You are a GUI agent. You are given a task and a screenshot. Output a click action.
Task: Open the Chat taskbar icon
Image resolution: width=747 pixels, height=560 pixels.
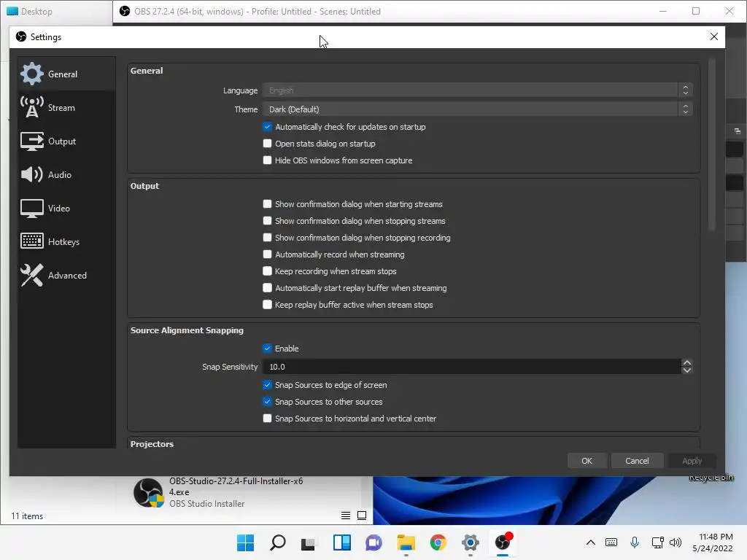tap(374, 542)
